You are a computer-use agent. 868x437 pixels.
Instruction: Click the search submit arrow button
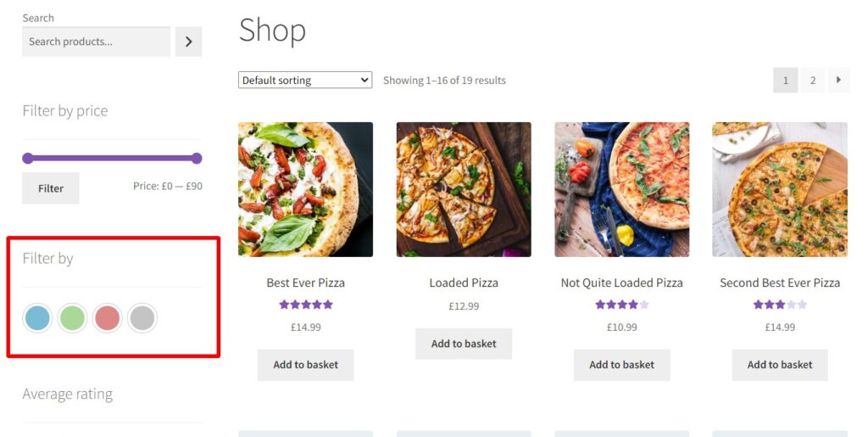point(188,42)
